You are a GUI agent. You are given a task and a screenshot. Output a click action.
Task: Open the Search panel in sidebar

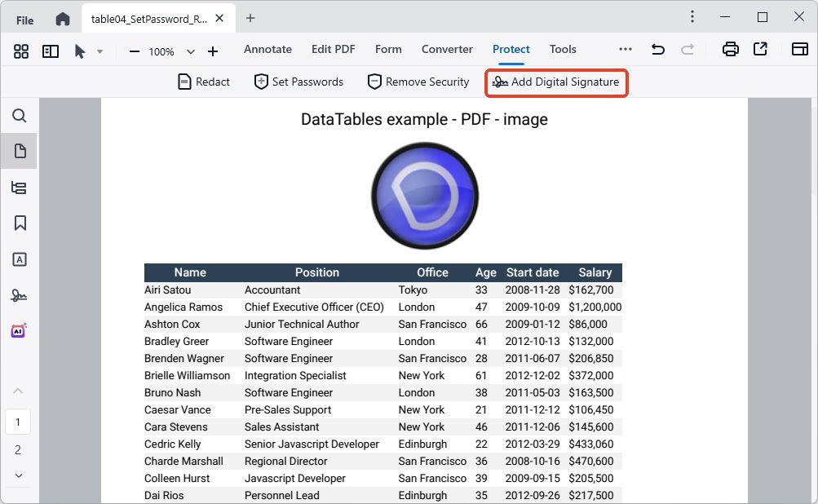pyautogui.click(x=18, y=116)
